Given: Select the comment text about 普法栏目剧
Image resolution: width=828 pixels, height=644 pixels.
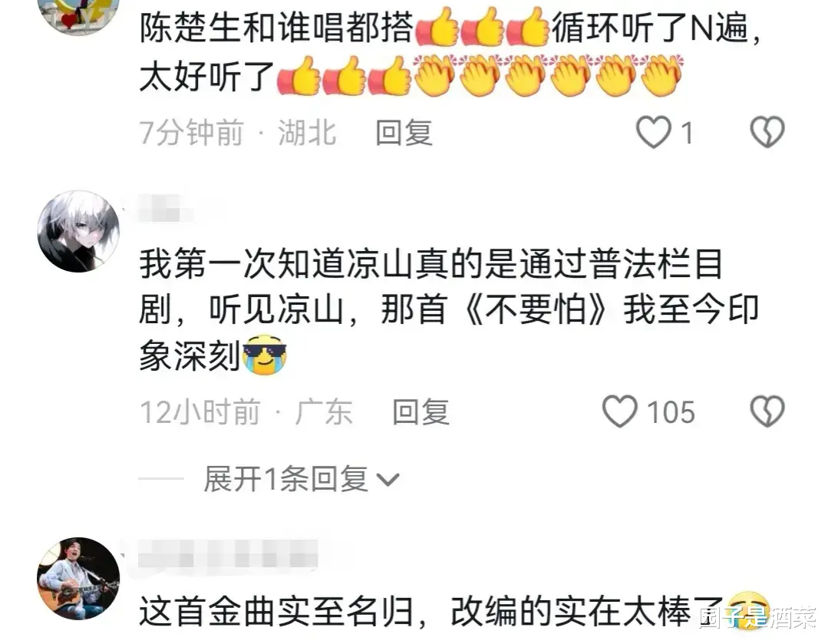Looking at the screenshot, I should pos(449,310).
